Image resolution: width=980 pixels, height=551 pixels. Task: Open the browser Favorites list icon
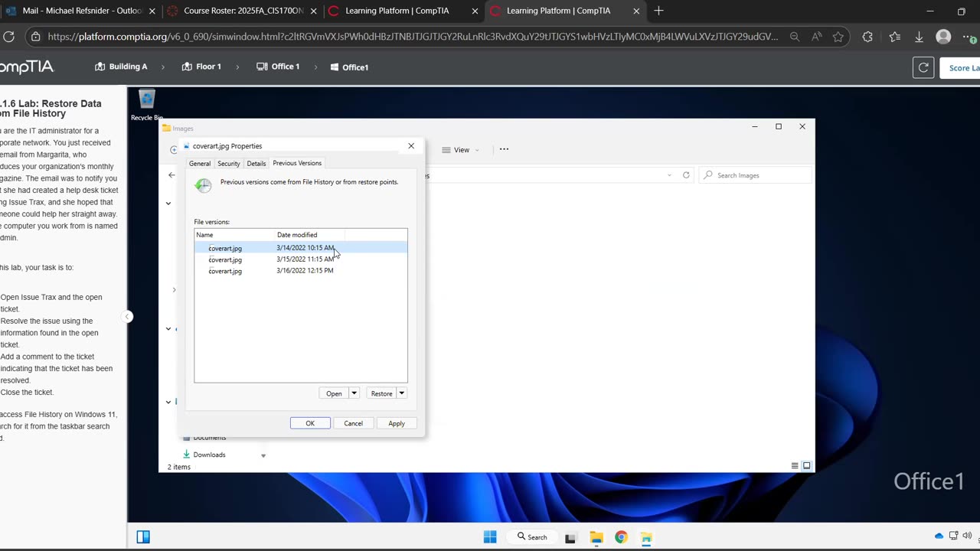pyautogui.click(x=895, y=37)
